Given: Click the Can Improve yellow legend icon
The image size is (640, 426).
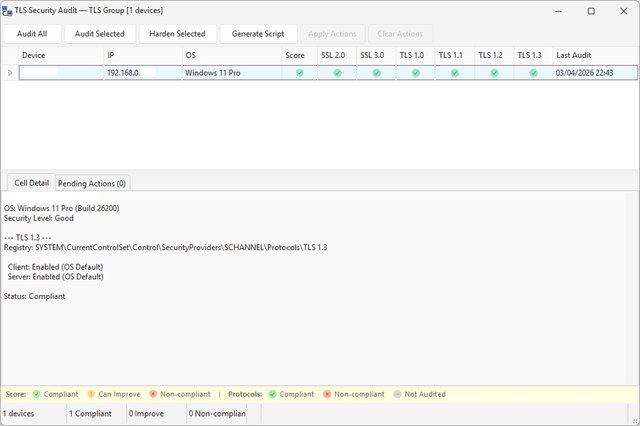Looking at the screenshot, I should 91,394.
